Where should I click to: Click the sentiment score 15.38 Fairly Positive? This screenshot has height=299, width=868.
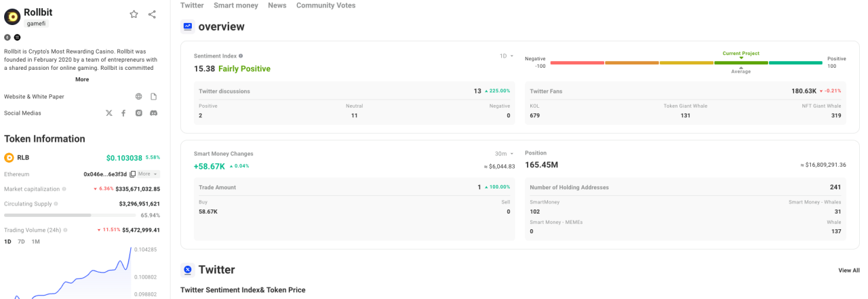(x=232, y=68)
